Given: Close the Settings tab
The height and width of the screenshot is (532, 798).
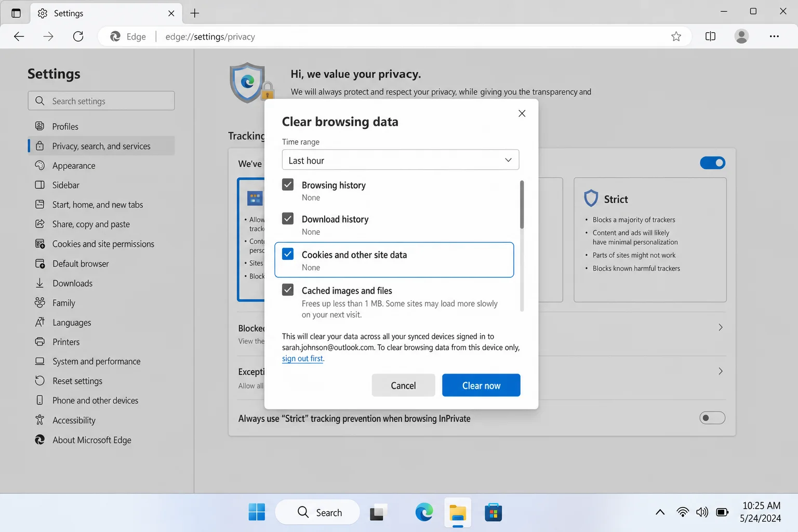Looking at the screenshot, I should point(171,14).
